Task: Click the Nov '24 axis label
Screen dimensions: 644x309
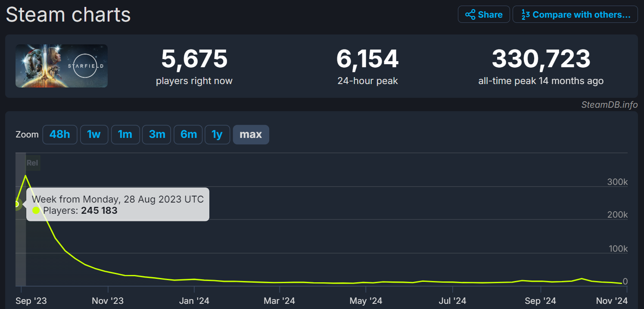Action: (612, 300)
